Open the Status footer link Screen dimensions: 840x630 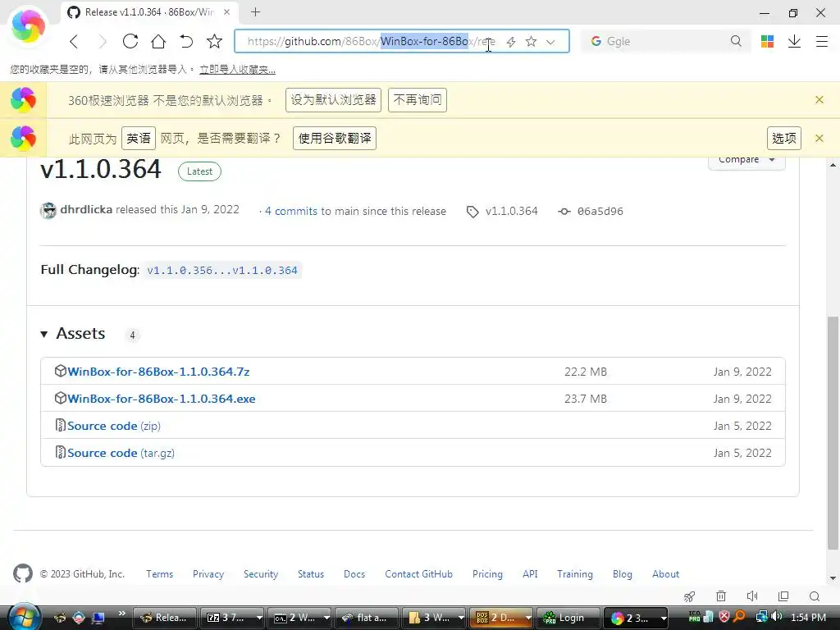tap(311, 573)
